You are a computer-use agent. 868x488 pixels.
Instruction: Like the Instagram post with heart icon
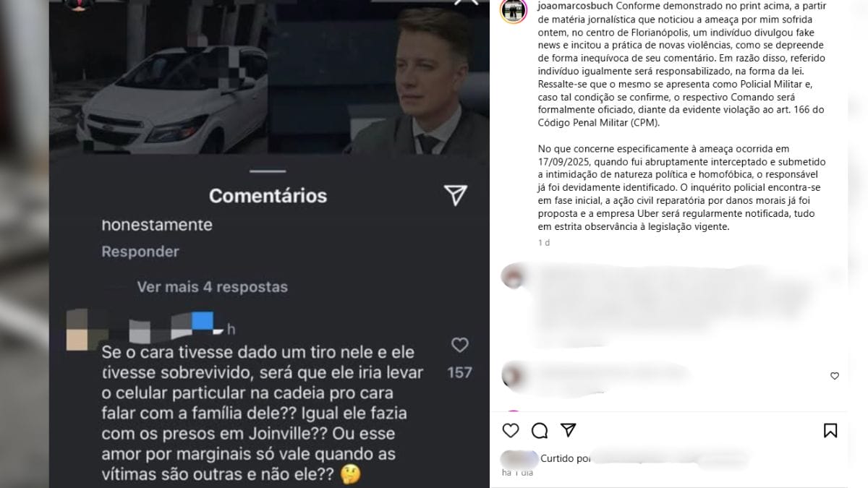[511, 431]
